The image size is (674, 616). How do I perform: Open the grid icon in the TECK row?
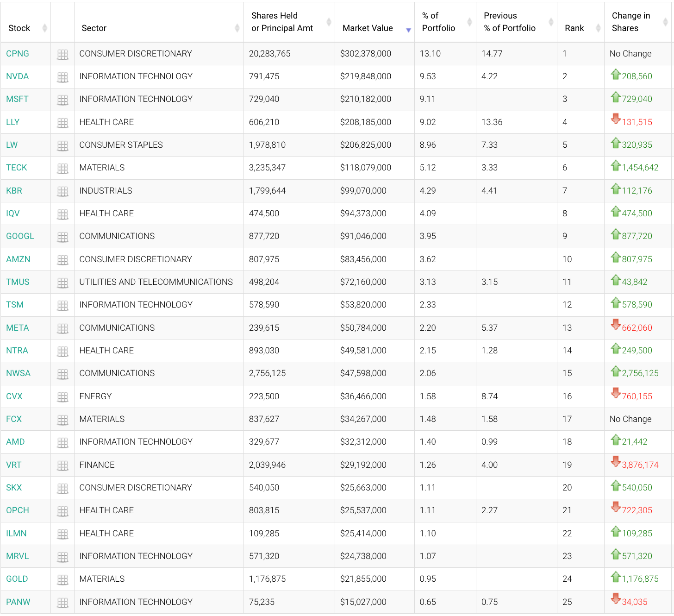pyautogui.click(x=62, y=169)
